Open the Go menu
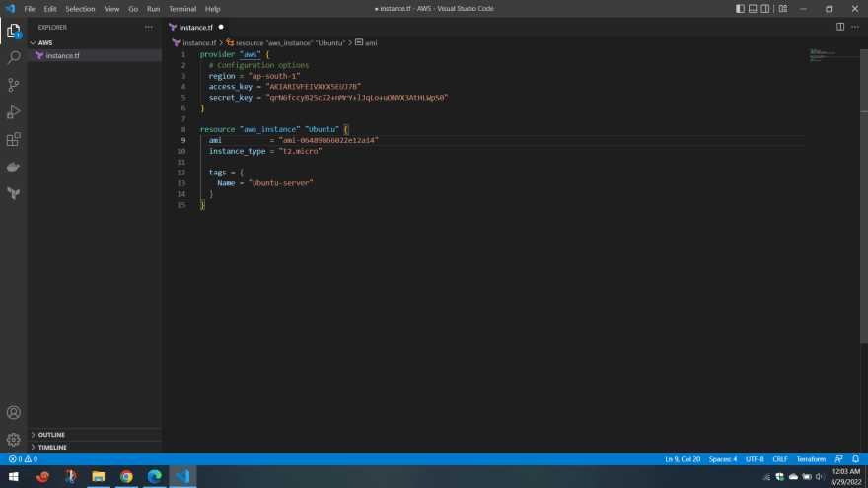 pos(133,8)
